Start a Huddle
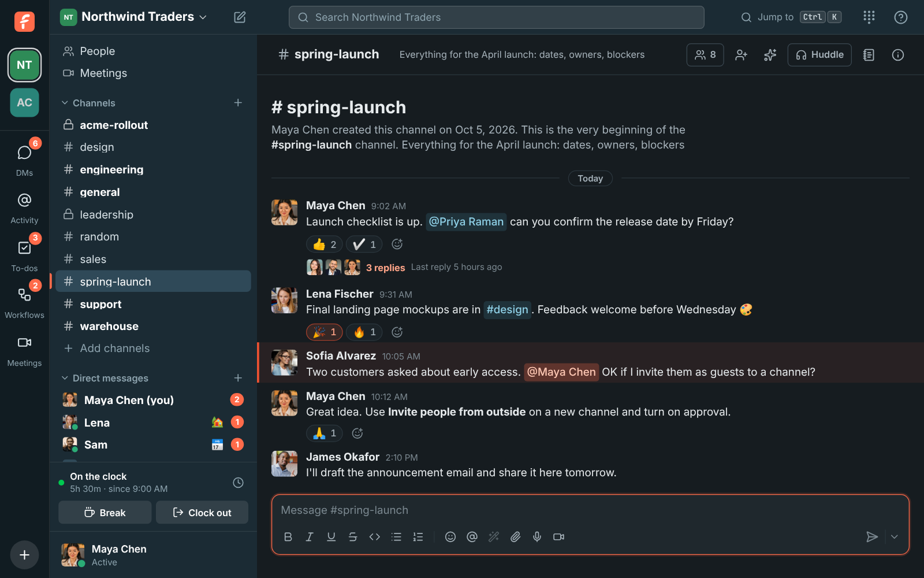 pos(819,55)
